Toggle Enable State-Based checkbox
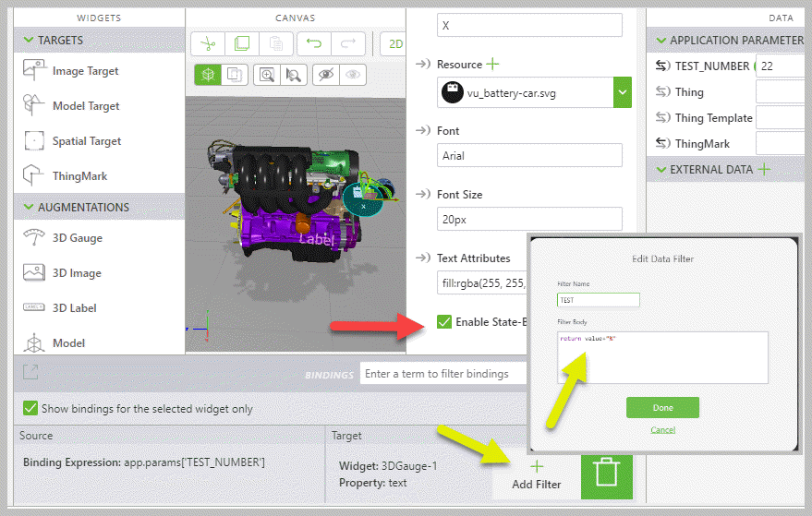The width and height of the screenshot is (812, 516). (444, 322)
